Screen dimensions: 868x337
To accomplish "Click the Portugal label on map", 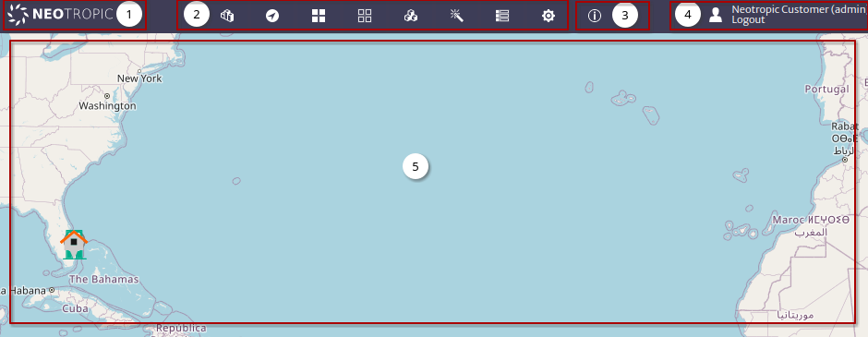I will pyautogui.click(x=826, y=89).
